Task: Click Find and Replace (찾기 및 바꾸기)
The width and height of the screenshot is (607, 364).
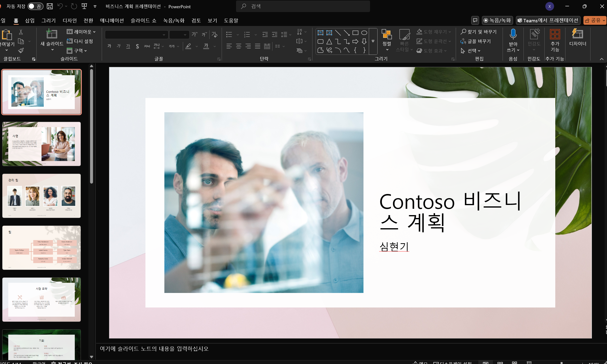Action: (478, 32)
